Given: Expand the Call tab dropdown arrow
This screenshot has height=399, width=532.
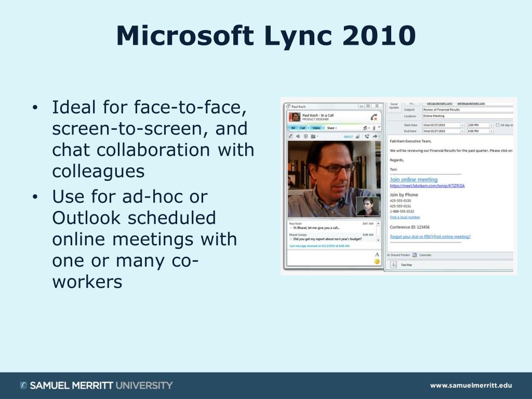Looking at the screenshot, I should pos(309,128).
